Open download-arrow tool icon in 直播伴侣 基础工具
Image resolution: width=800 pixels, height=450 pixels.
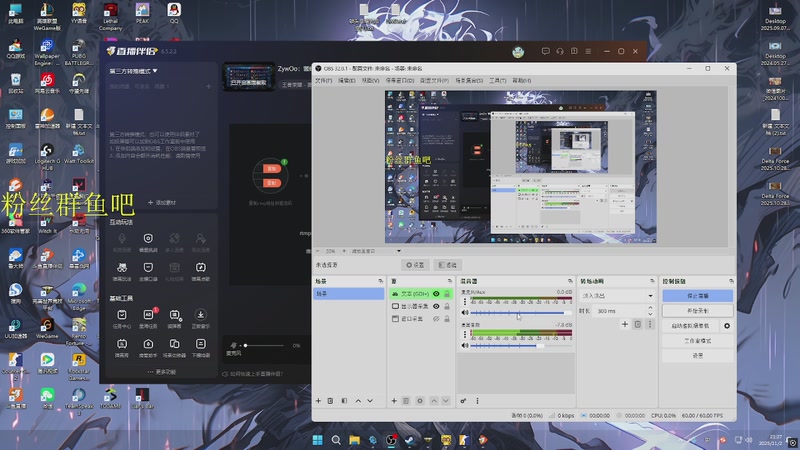click(201, 315)
